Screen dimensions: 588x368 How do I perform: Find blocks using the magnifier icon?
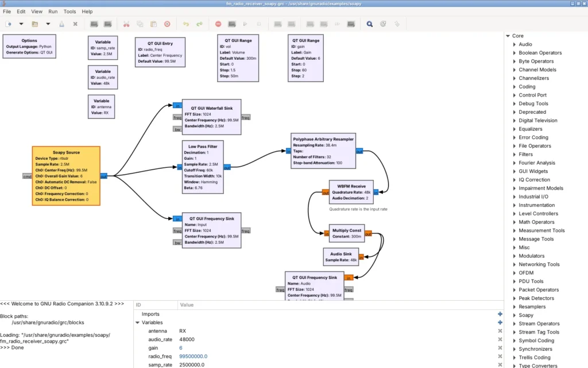[369, 24]
